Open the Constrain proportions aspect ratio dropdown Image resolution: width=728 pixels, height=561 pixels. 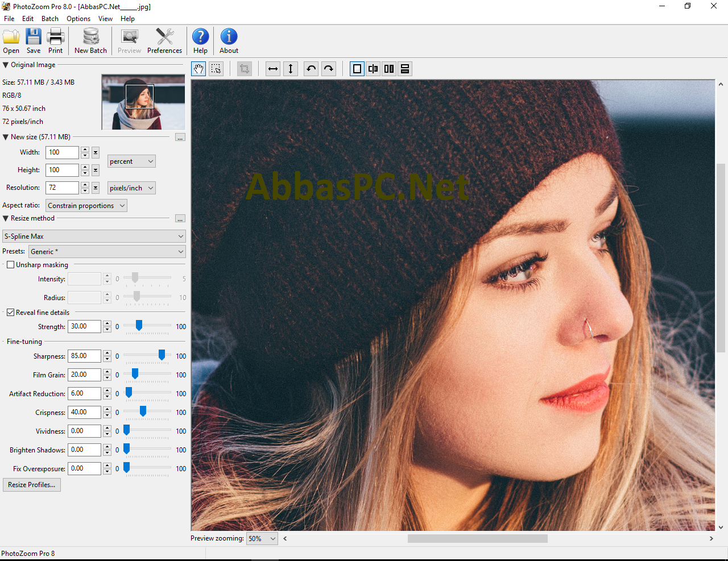[86, 206]
